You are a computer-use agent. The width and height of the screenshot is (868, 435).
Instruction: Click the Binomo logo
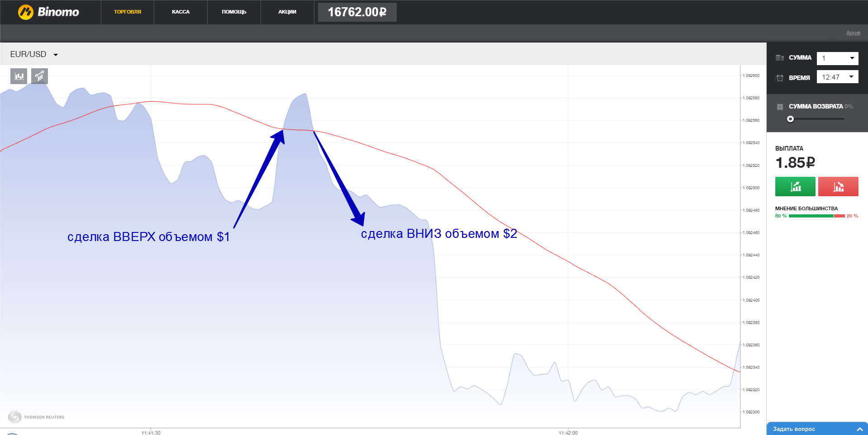click(48, 12)
